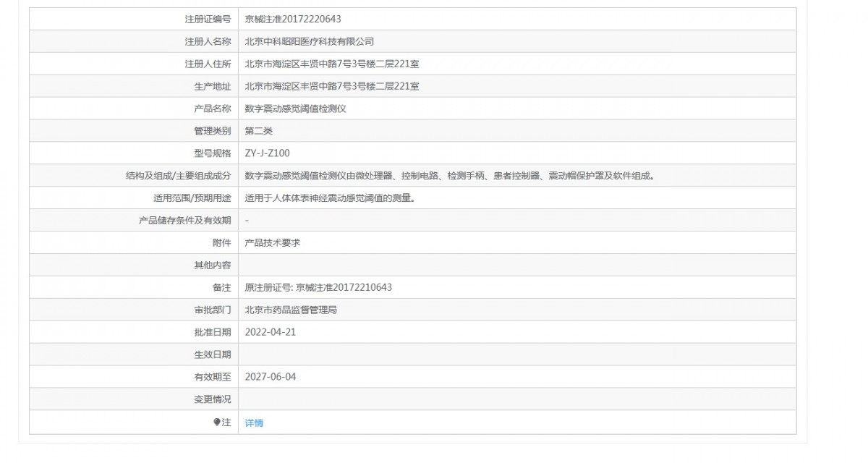The width and height of the screenshot is (868, 463).
Task: Select expiry date 2027-06-04
Action: click(271, 377)
